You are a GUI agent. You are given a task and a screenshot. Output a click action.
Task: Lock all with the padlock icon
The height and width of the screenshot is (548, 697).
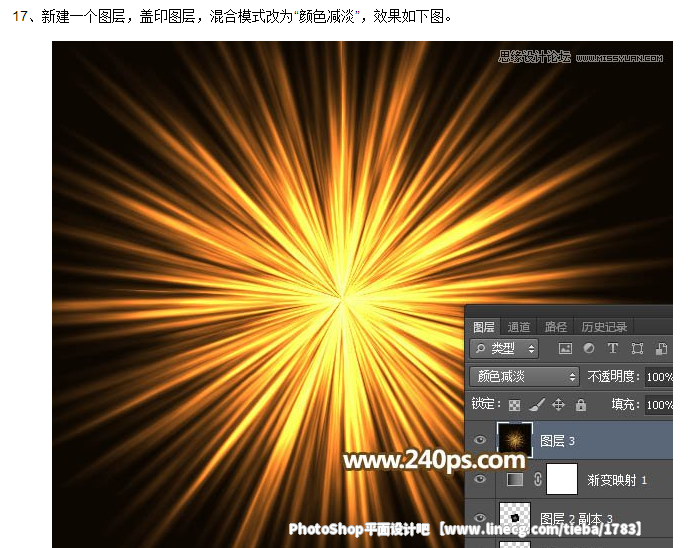tap(581, 404)
